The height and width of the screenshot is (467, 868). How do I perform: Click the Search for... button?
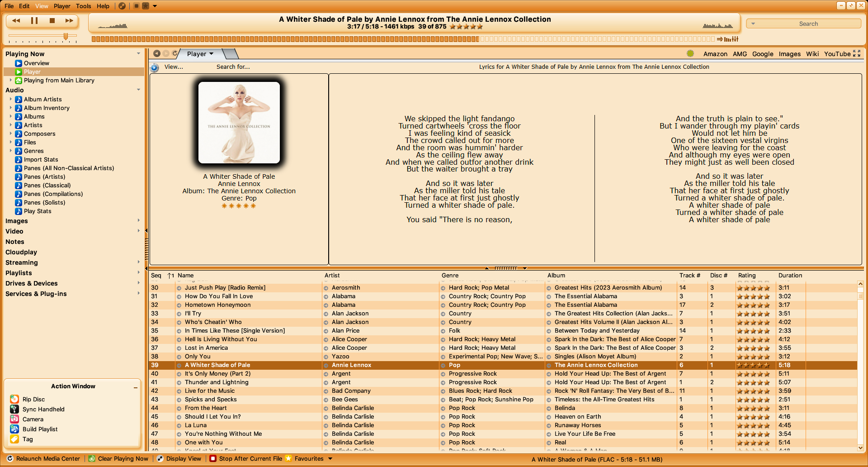pos(233,67)
